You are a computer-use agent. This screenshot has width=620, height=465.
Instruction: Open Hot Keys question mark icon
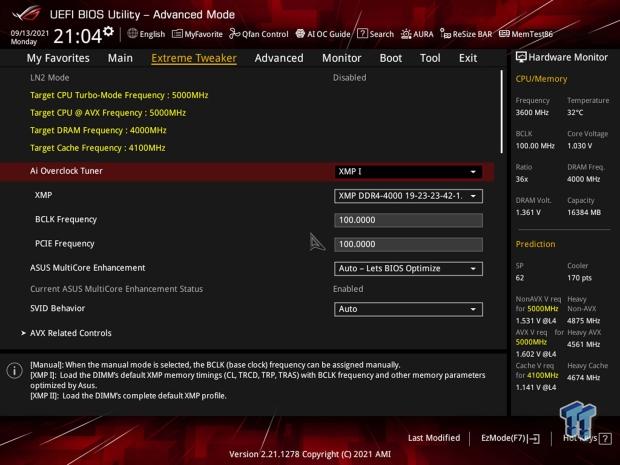point(605,438)
